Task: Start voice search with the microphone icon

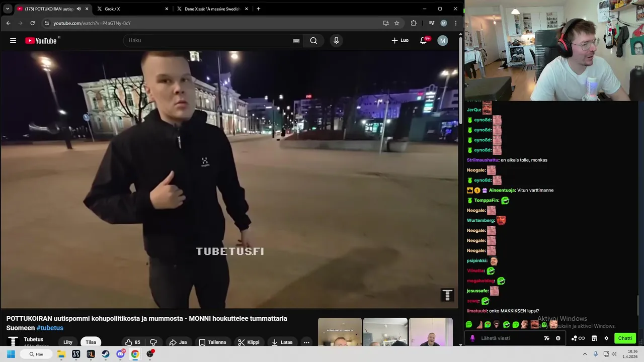Action: (336, 41)
